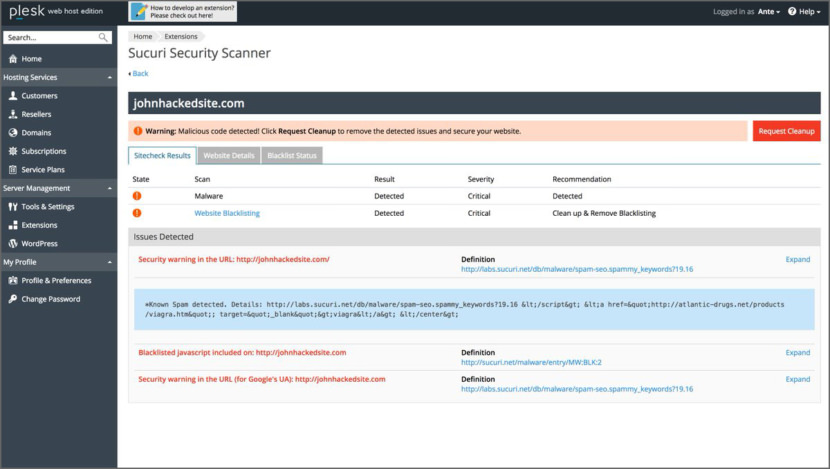Click the WordPress logo icon
830x469 pixels.
(x=13, y=244)
